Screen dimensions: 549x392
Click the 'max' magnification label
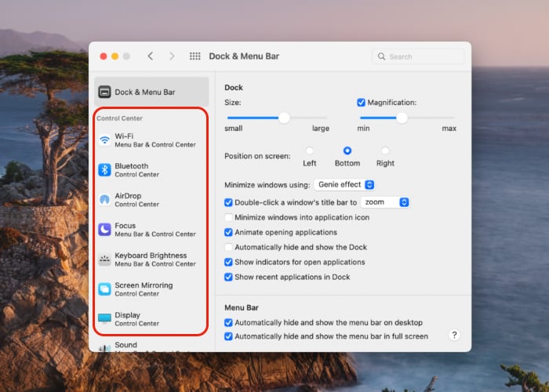coord(449,129)
